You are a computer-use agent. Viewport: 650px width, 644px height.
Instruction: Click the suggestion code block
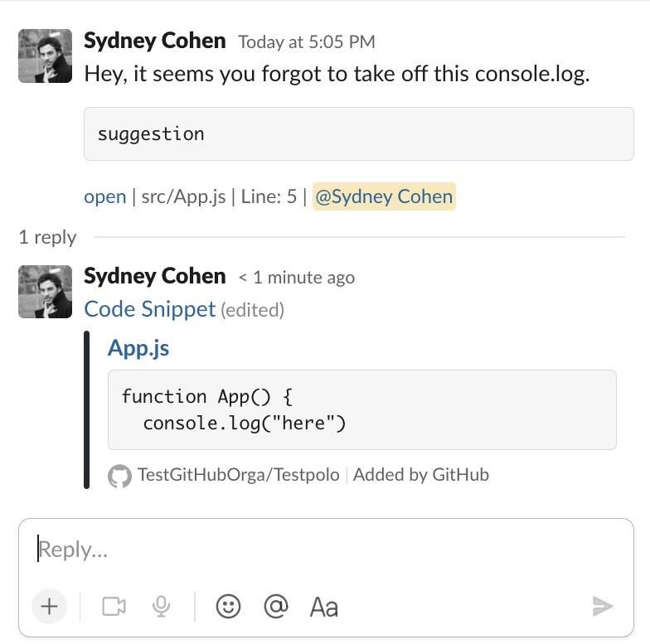(358, 134)
